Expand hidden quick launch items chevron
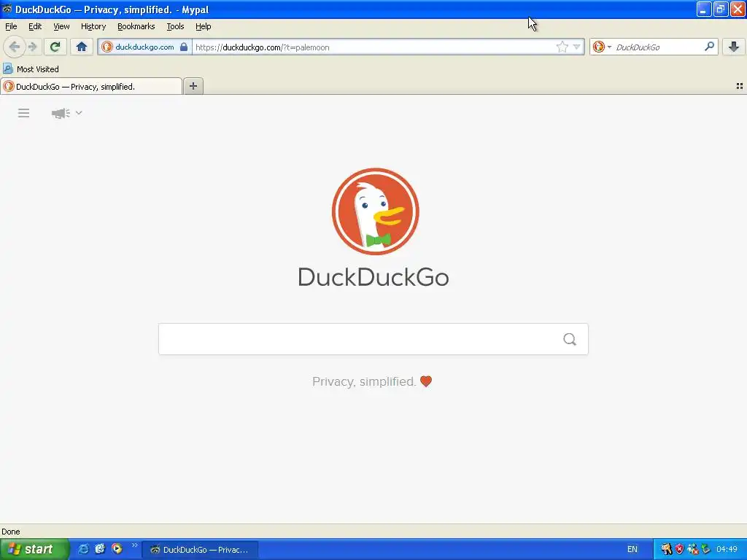747x560 pixels. [134, 545]
